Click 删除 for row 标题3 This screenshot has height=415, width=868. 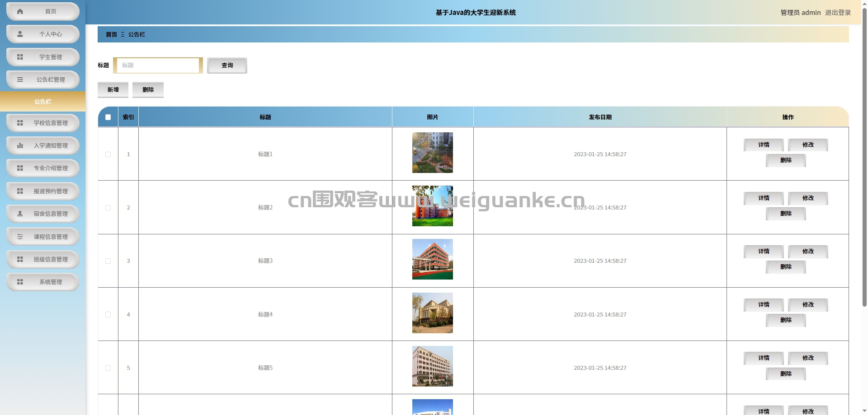(x=786, y=267)
